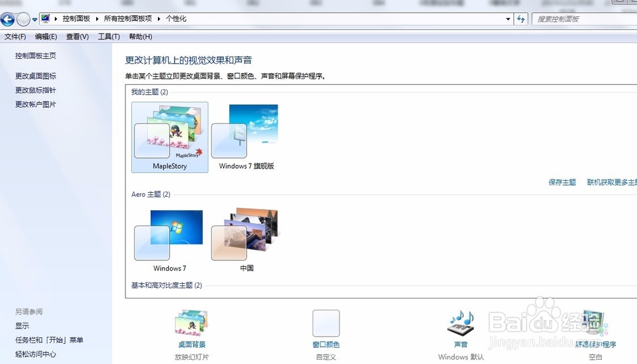Open 更改帐户图片 link
The width and height of the screenshot is (637, 364).
36,104
